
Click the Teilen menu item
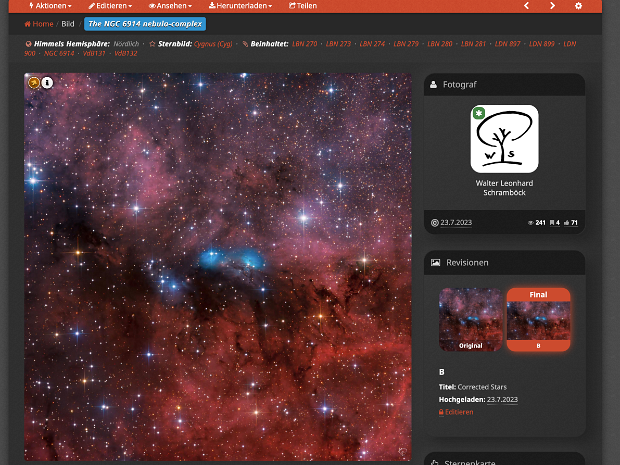303,6
